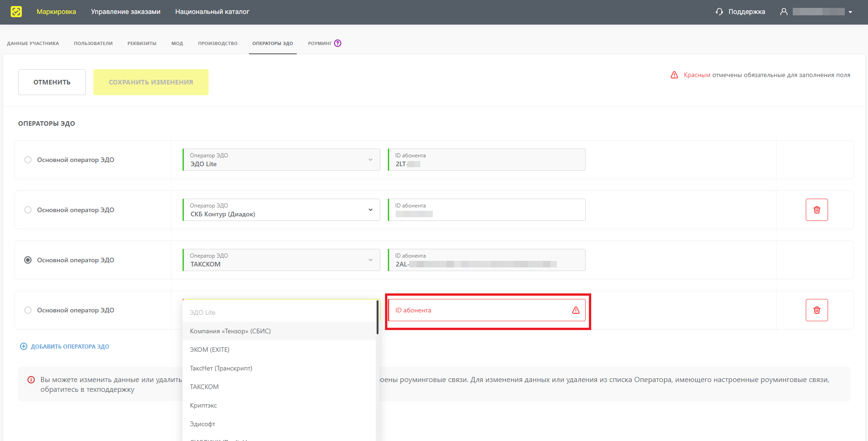Select the new empty row as main operator
The image size is (868, 441).
pos(28,310)
